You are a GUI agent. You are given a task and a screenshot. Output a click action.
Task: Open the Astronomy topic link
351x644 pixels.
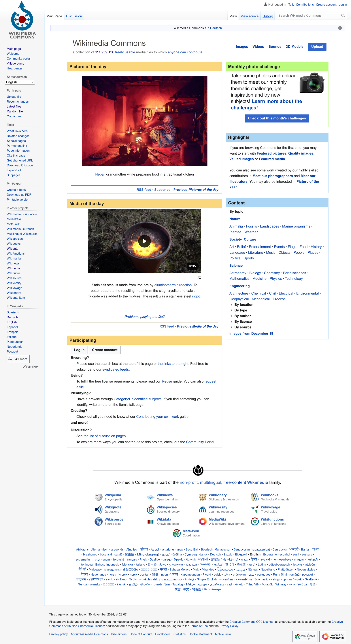tap(238, 273)
